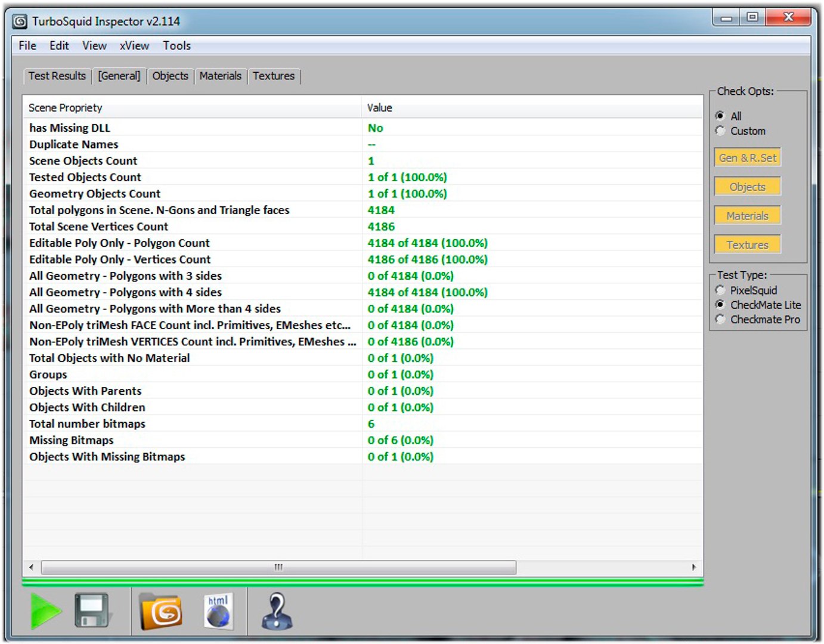Choose CheckMate Lite test type

click(721, 305)
